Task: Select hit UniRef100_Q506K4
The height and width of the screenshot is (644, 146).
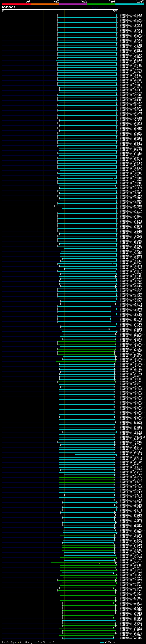Action: tap(131, 60)
